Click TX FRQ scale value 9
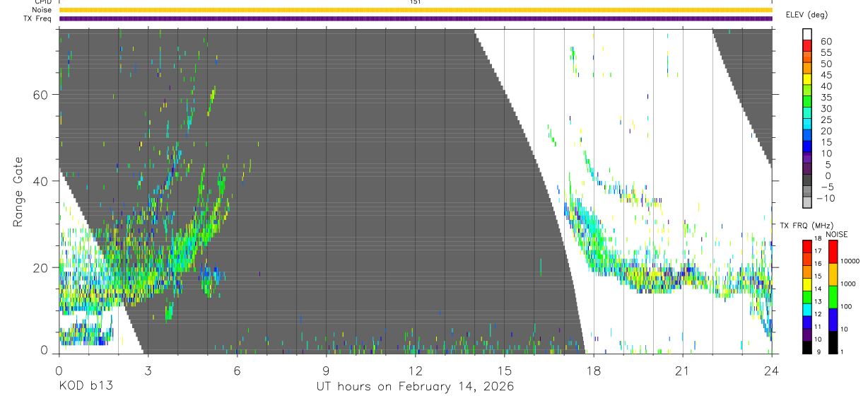Image resolution: width=868 pixels, height=401 pixels. click(818, 352)
